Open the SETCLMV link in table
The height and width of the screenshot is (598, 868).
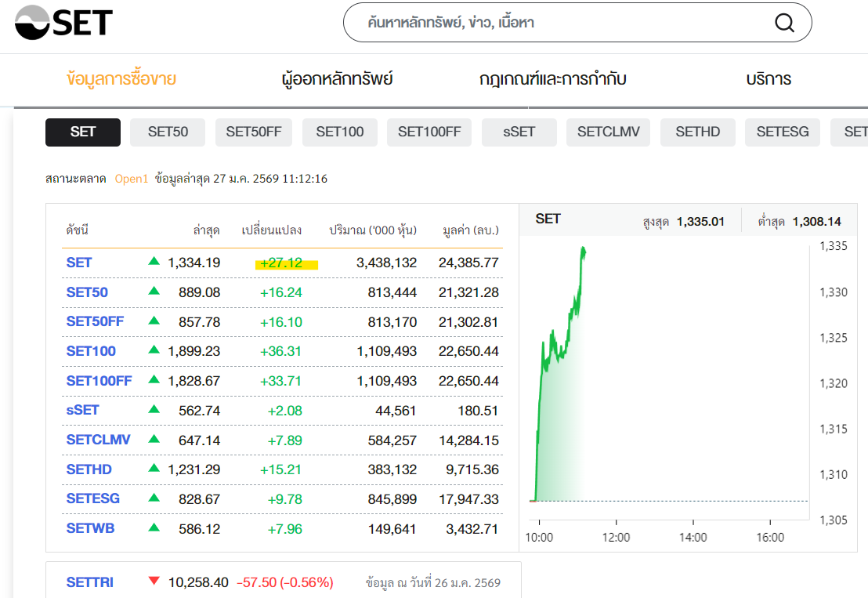98,440
